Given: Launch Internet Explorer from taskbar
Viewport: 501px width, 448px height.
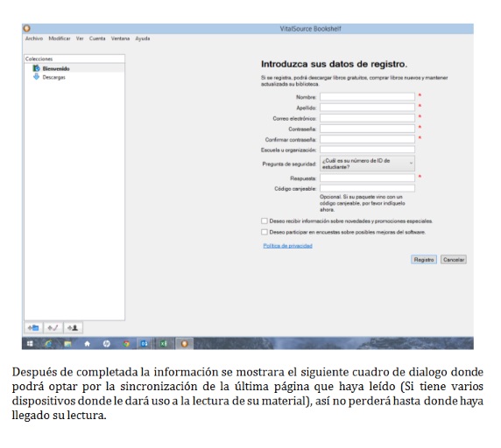Looking at the screenshot, I should pos(48,344).
